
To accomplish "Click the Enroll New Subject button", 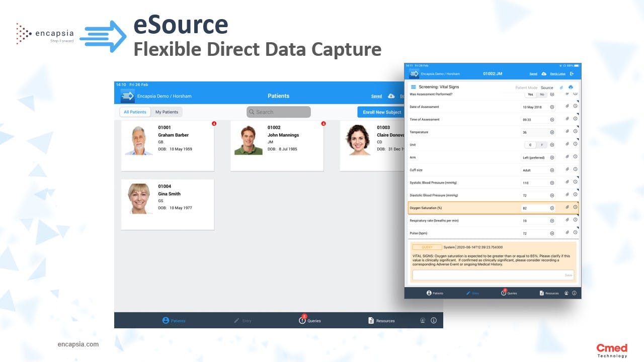I will [381, 112].
